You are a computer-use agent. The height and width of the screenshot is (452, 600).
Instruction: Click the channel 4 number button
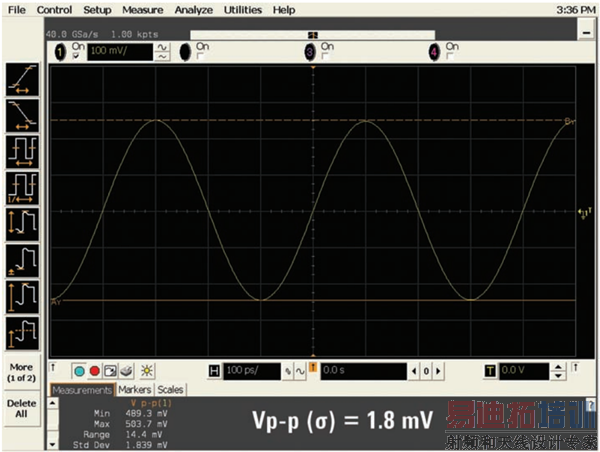coord(434,52)
